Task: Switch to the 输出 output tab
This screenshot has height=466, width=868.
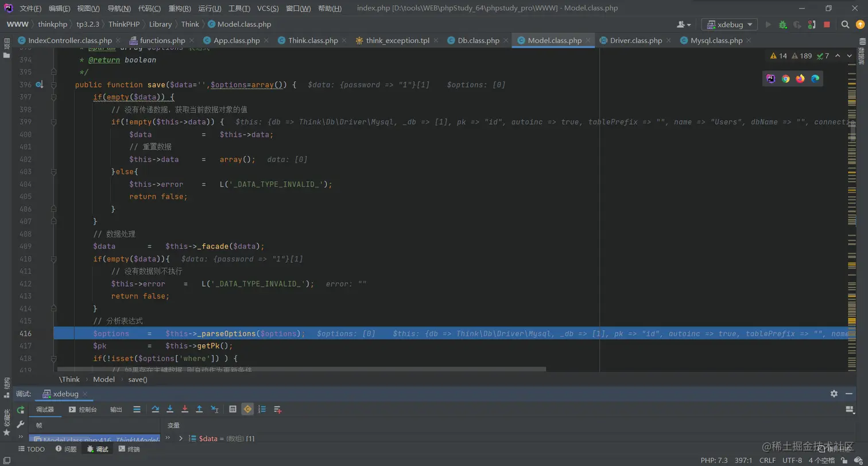Action: (x=116, y=410)
